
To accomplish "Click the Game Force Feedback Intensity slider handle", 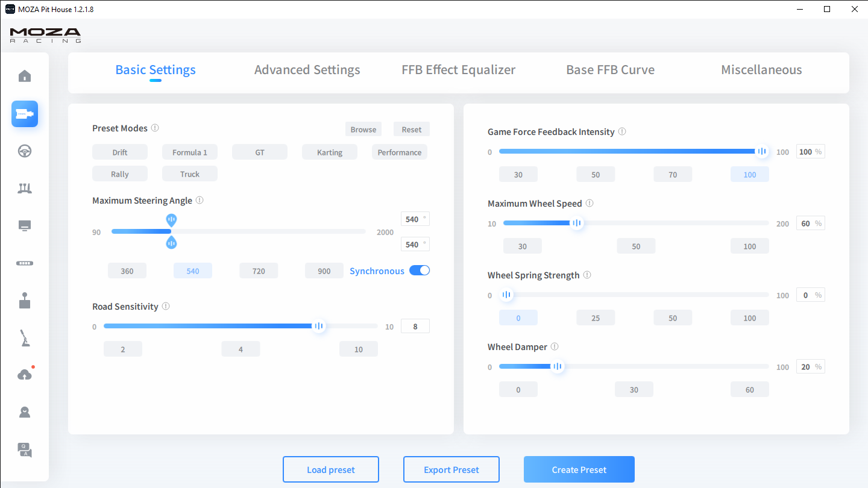I will [x=762, y=152].
